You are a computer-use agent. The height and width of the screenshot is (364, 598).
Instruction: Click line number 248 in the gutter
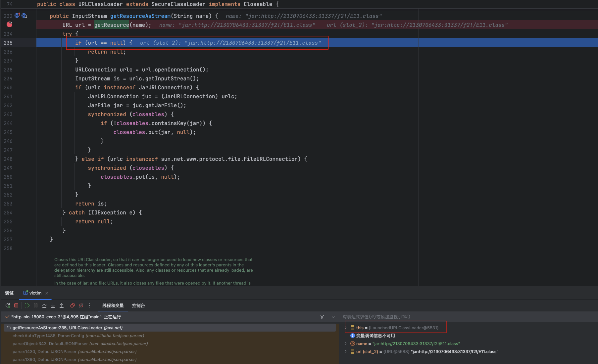8,159
